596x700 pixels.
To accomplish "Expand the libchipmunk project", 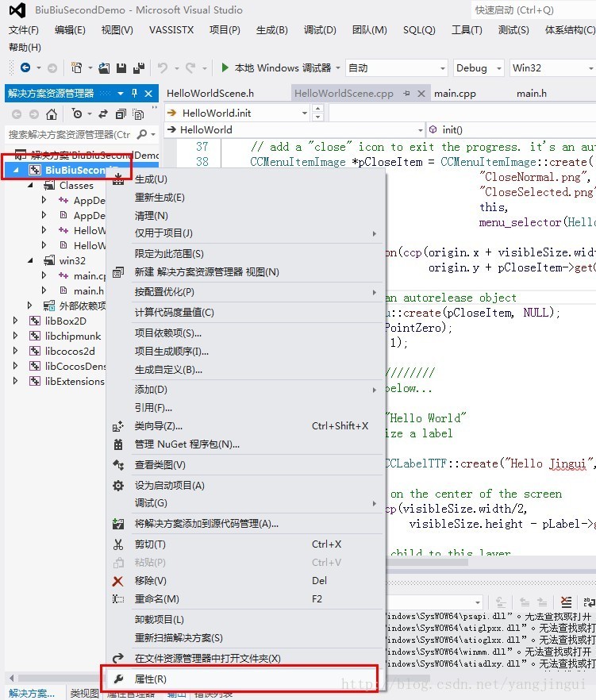I will pos(16,336).
